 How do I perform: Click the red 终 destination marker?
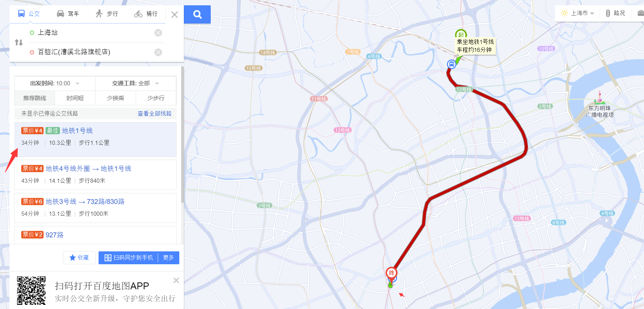click(392, 274)
